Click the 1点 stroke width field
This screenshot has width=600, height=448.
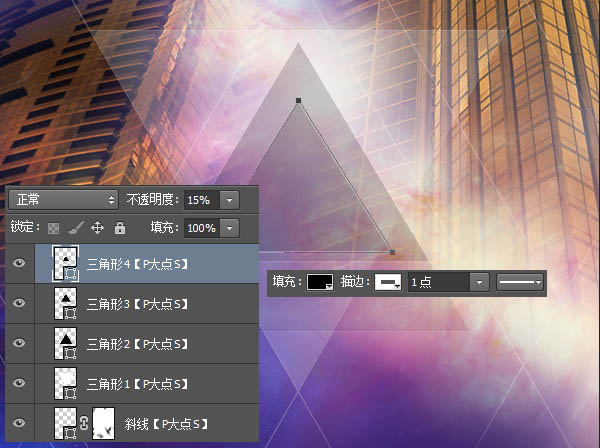439,282
